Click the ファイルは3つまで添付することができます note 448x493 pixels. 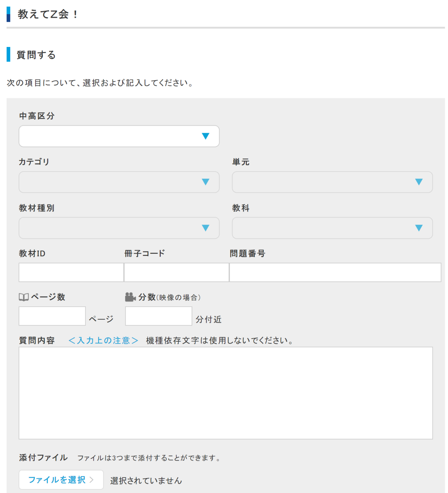click(149, 458)
